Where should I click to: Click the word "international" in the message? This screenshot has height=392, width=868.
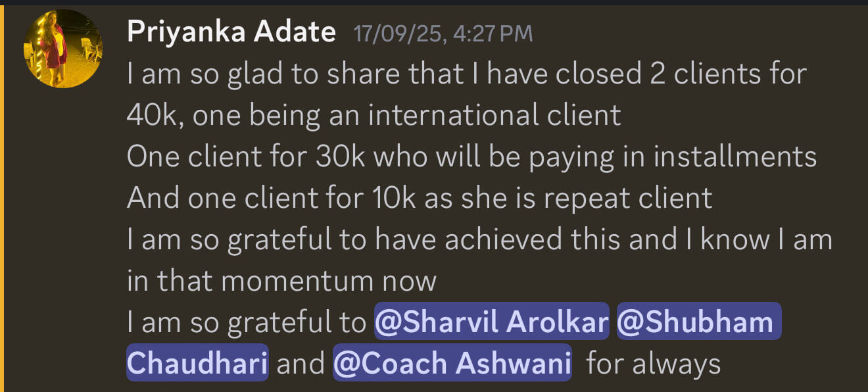pos(455,115)
